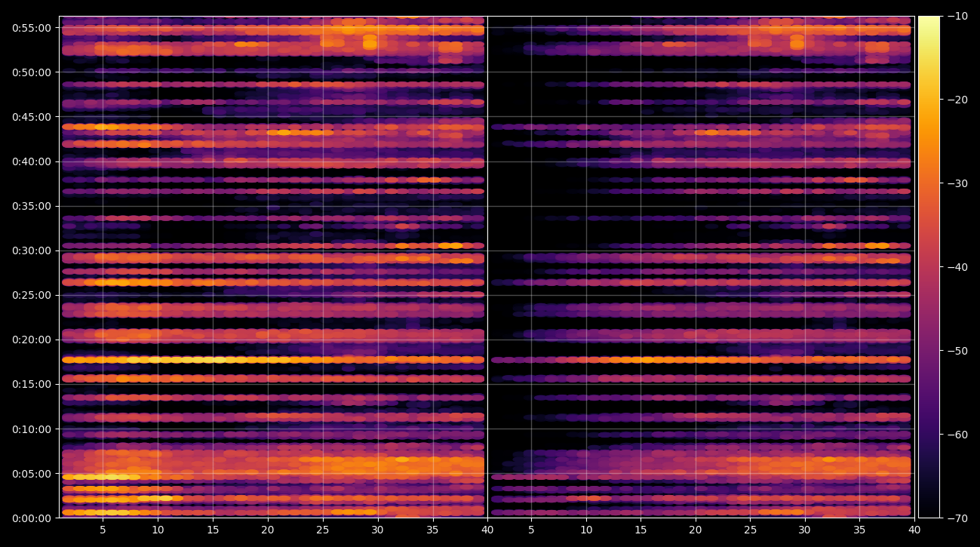980x547 pixels.
Task: Click x-axis label 25 of the left heatmap
Action: pos(323,530)
